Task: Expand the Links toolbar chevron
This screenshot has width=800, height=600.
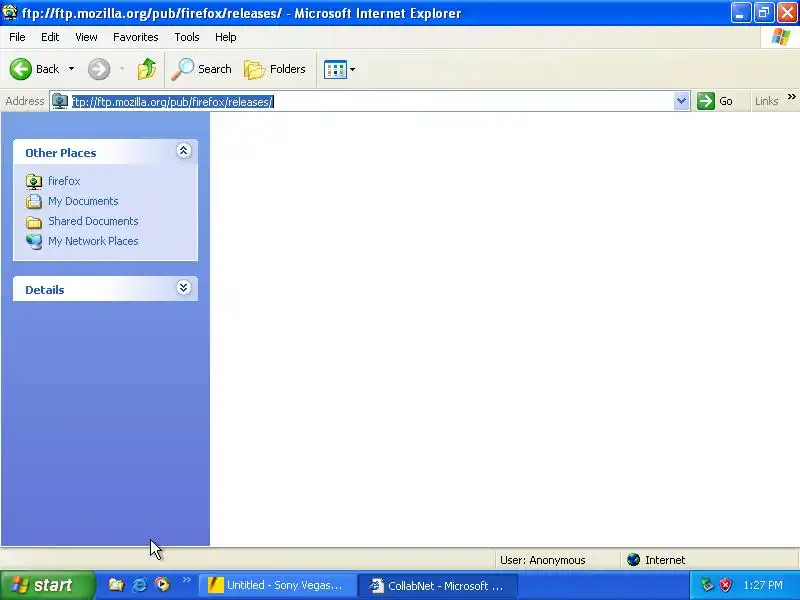Action: coord(791,96)
